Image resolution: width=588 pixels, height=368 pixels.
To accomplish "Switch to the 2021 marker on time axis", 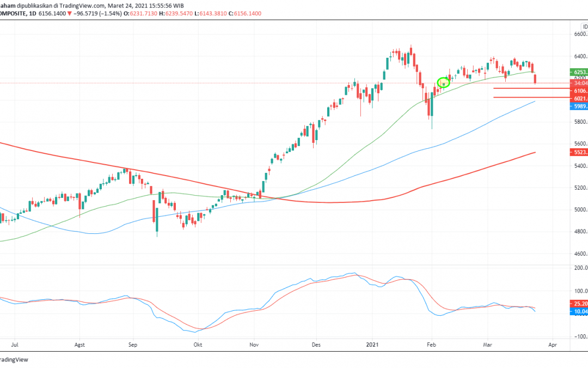I will (373, 345).
